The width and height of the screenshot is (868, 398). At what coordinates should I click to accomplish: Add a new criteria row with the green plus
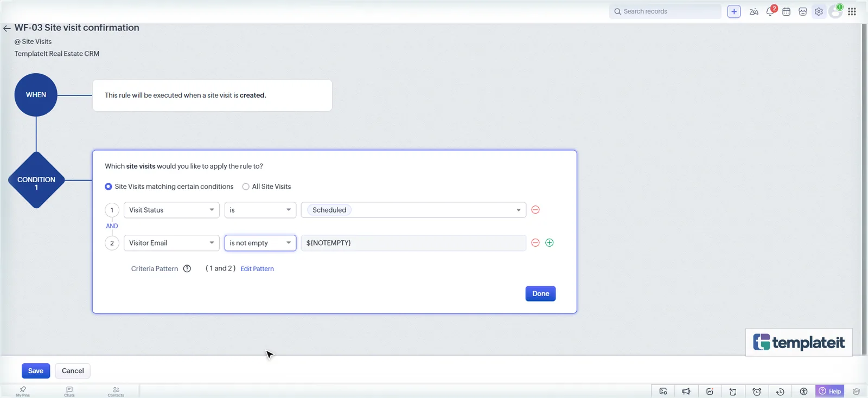[x=550, y=243]
